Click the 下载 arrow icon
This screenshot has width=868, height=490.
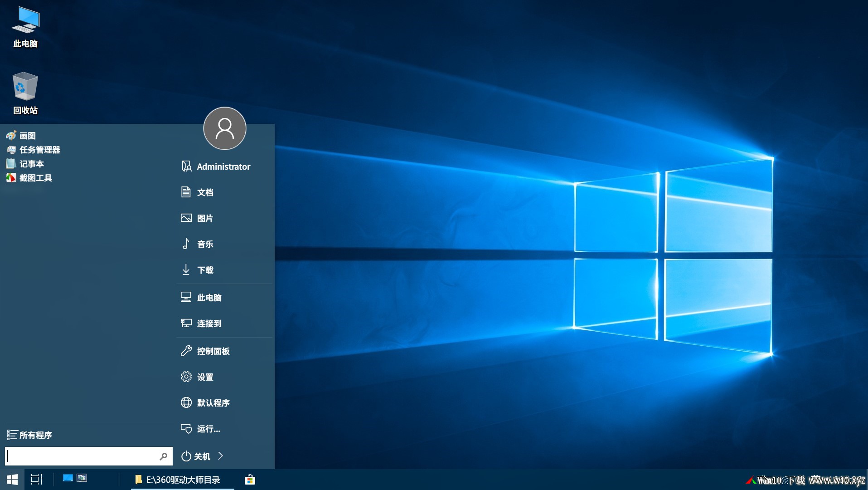(x=186, y=269)
